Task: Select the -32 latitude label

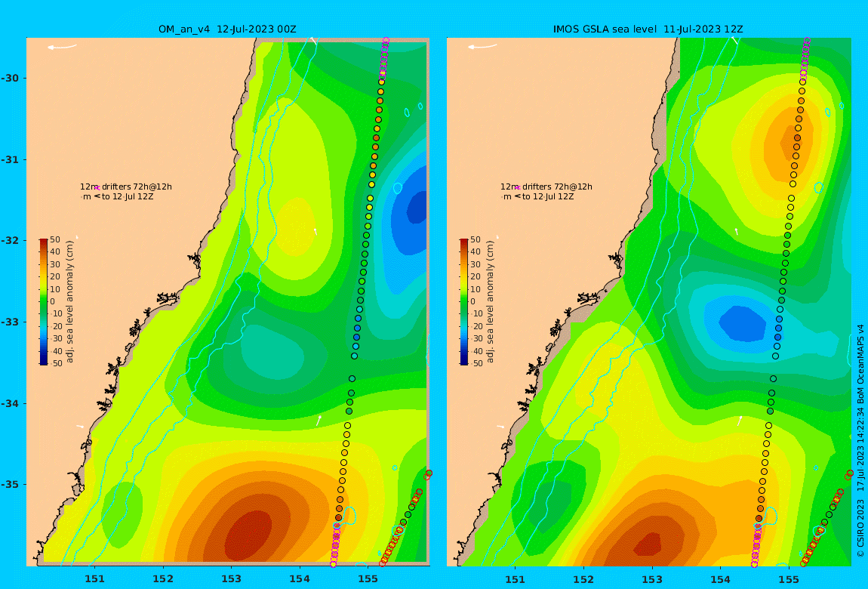Action: pos(10,240)
